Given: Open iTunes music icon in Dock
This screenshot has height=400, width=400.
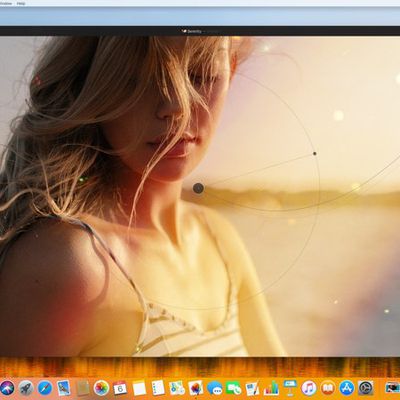Looking at the screenshot, I should (309, 388).
